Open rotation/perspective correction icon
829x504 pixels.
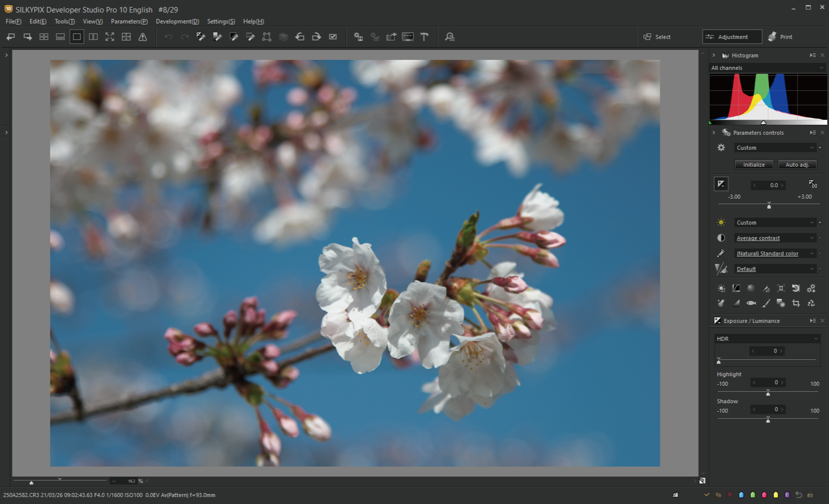(796, 288)
